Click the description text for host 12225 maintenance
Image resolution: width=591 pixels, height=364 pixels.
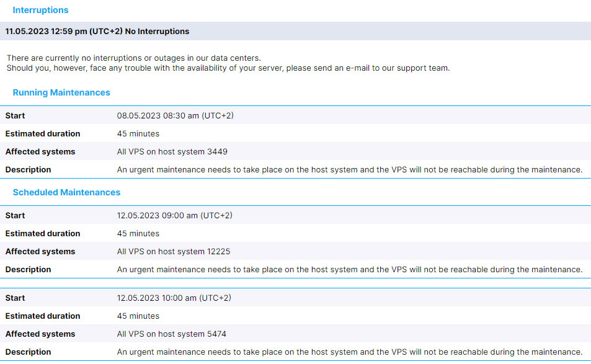tap(350, 270)
